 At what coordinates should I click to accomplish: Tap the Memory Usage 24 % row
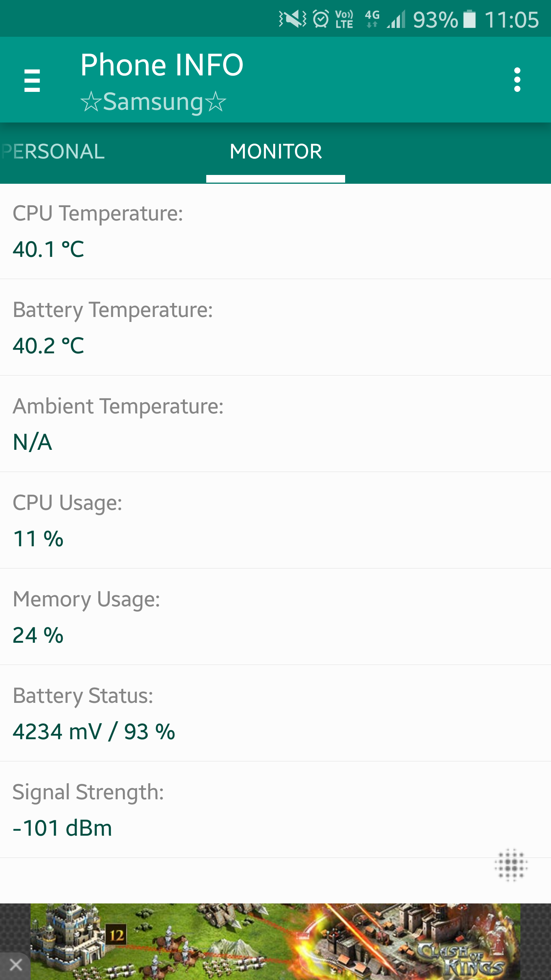(275, 617)
